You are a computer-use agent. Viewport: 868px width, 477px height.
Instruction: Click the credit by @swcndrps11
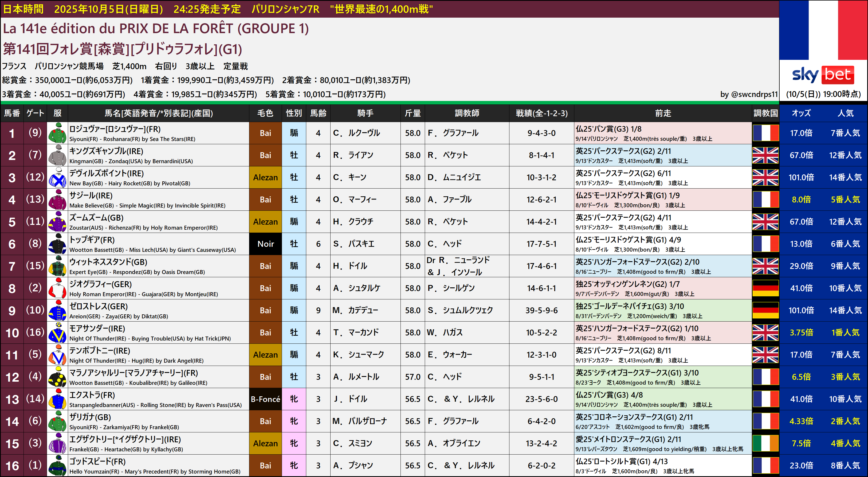point(749,94)
